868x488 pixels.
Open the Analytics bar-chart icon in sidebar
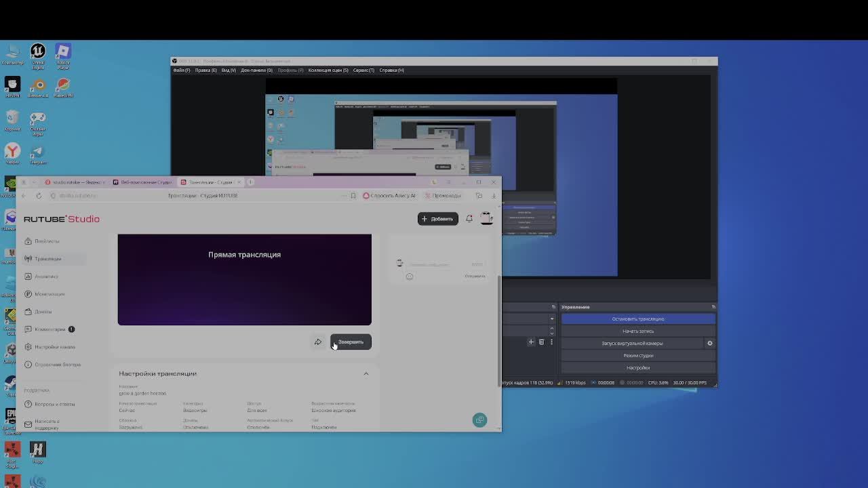coord(28,277)
